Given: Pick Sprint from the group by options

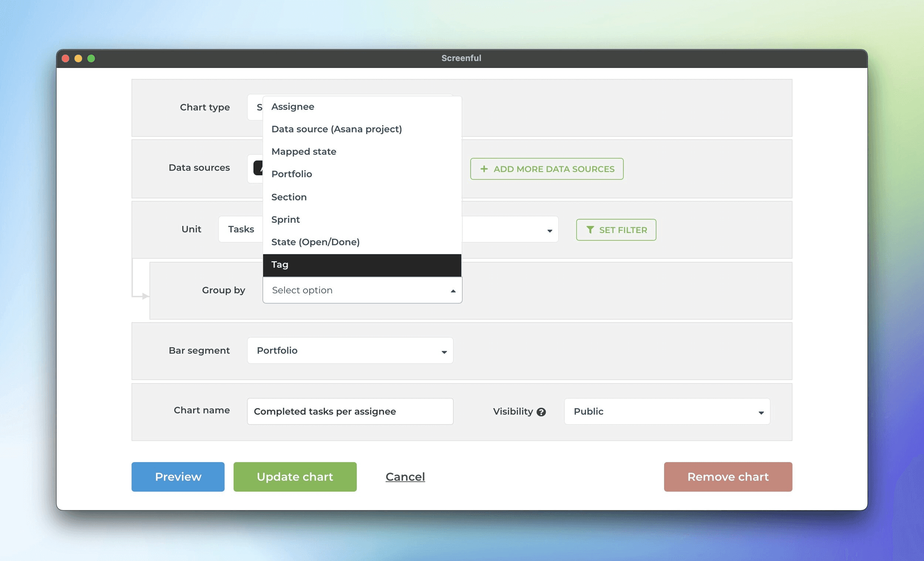Looking at the screenshot, I should tap(286, 219).
